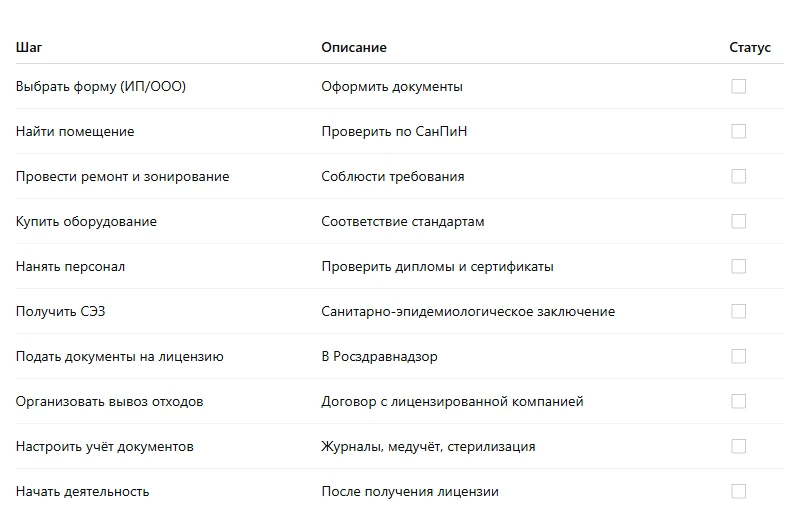This screenshot has width=789, height=527.
Task: Select the Проверить дипломы и сертификаты cell
Action: click(437, 266)
